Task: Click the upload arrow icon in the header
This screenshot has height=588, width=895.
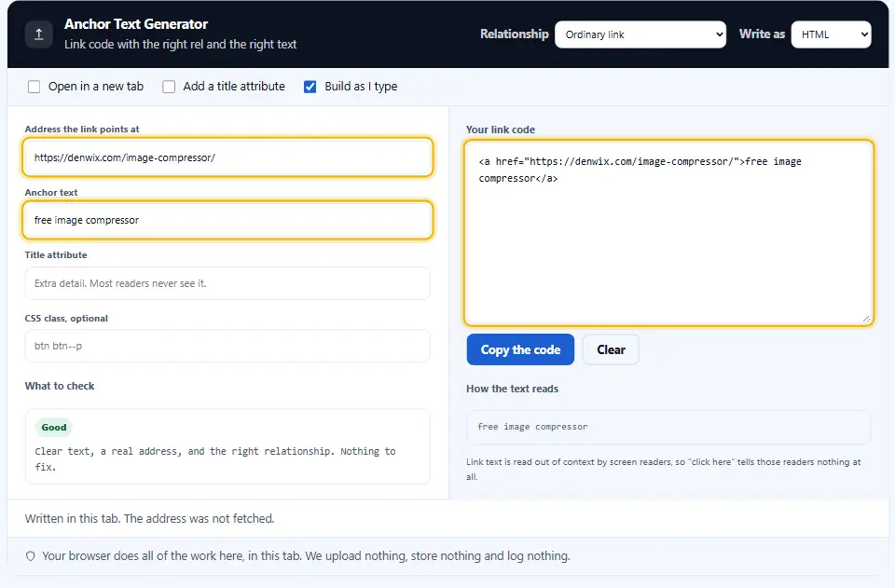Action: [x=39, y=34]
